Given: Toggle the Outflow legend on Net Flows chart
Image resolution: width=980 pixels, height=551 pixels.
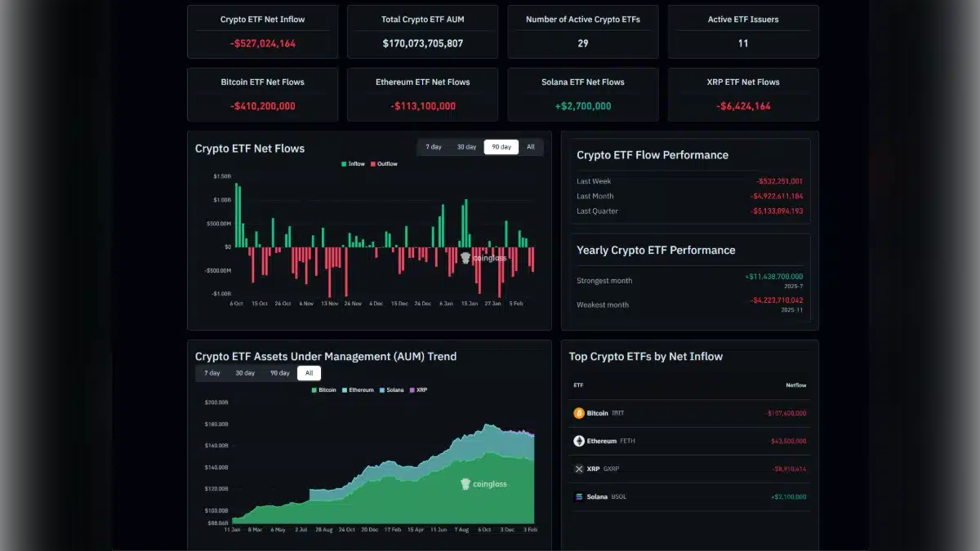Looking at the screenshot, I should (x=384, y=164).
